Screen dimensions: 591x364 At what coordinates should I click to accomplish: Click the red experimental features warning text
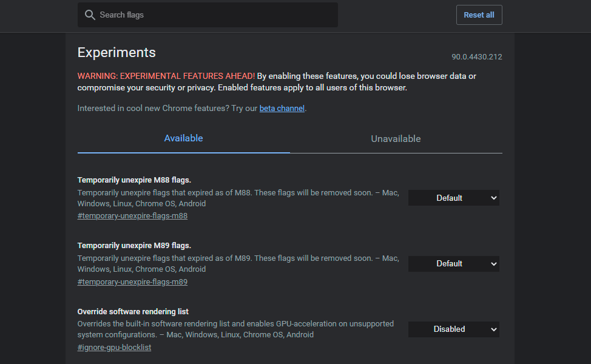click(166, 76)
